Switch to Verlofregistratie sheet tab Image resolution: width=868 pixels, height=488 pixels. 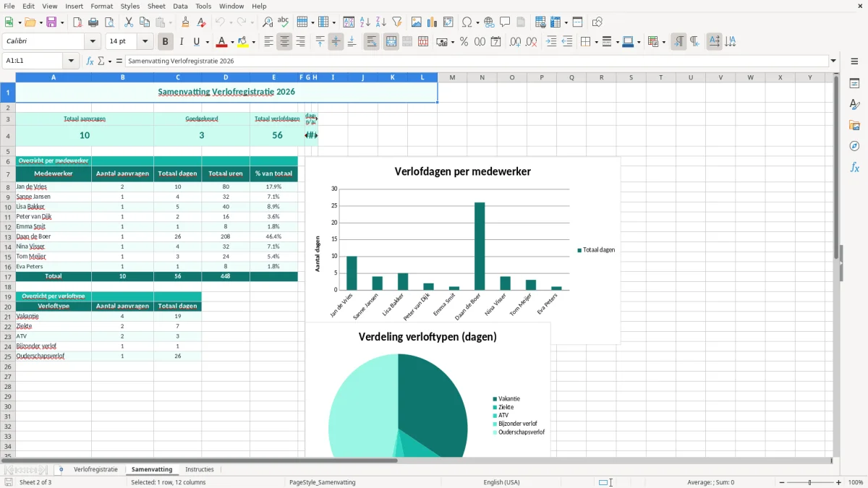coord(95,469)
